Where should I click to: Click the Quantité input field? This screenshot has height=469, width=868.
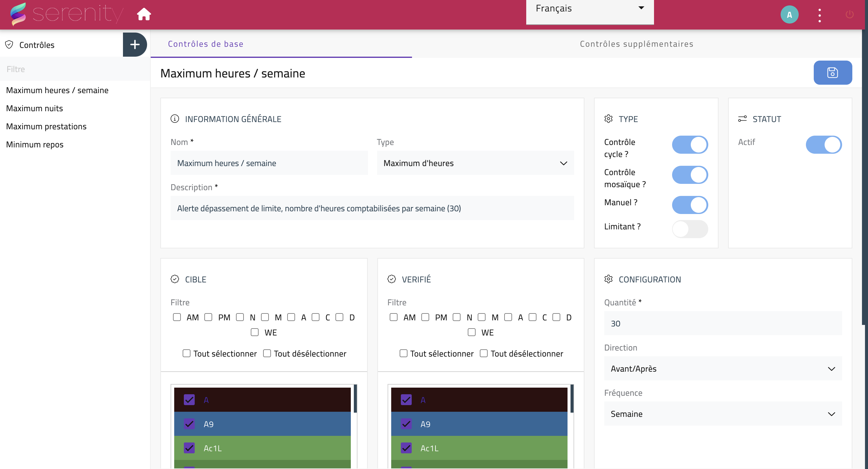click(722, 323)
